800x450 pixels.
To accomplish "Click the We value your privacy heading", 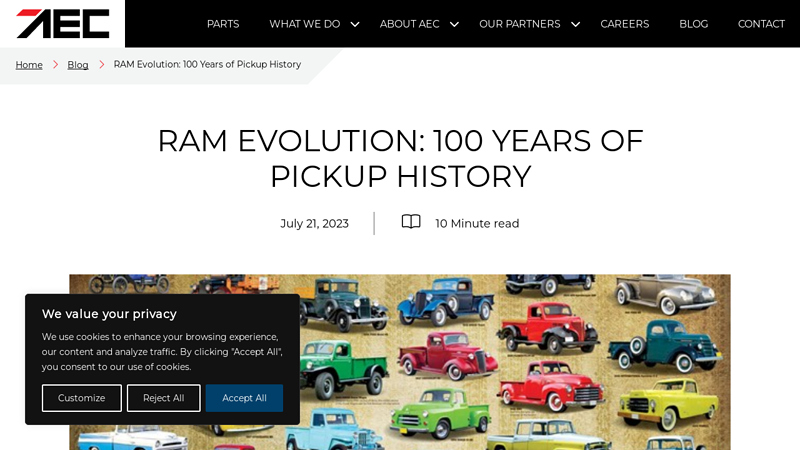I will tap(109, 314).
